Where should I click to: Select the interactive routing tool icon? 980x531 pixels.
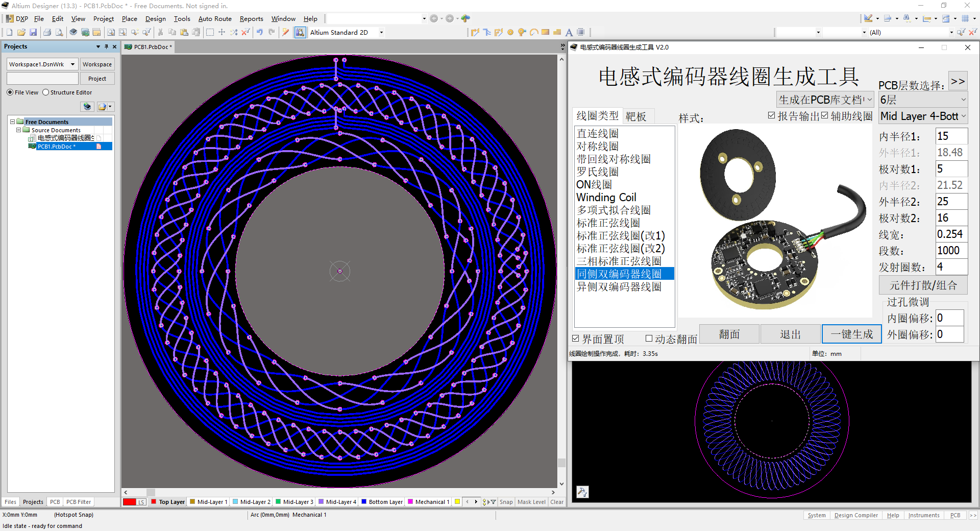pos(475,32)
